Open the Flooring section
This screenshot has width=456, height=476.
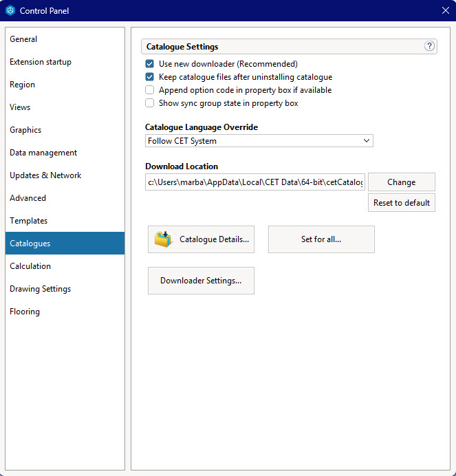coord(65,312)
